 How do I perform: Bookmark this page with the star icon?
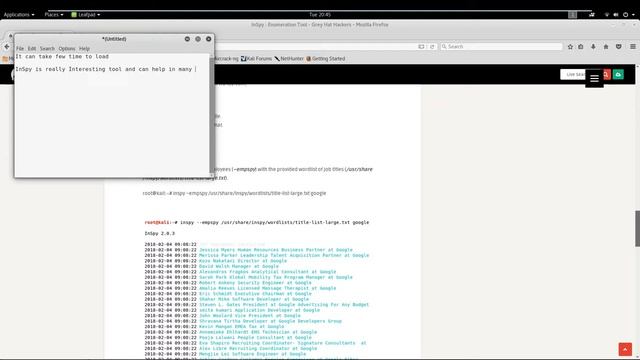pos(570,47)
